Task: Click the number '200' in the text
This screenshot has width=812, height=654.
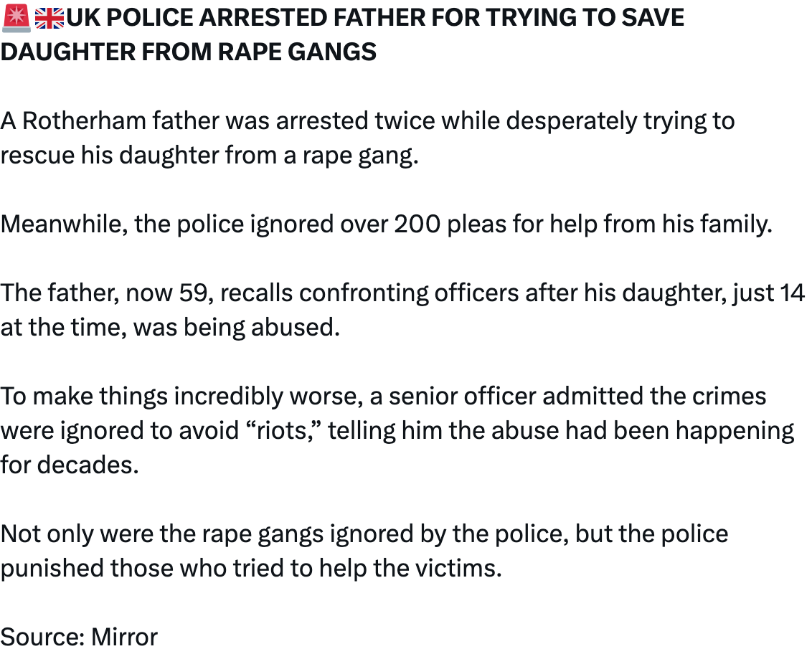Action: [x=417, y=224]
